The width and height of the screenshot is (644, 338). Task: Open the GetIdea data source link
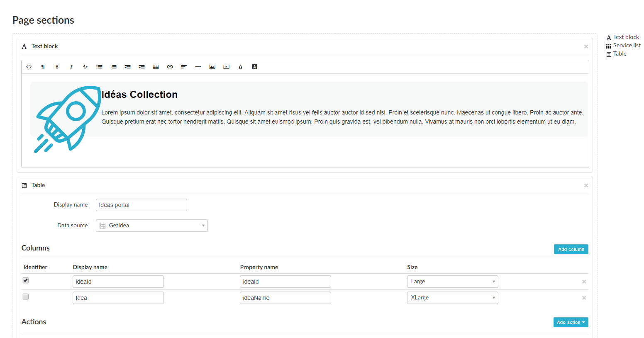click(x=119, y=225)
